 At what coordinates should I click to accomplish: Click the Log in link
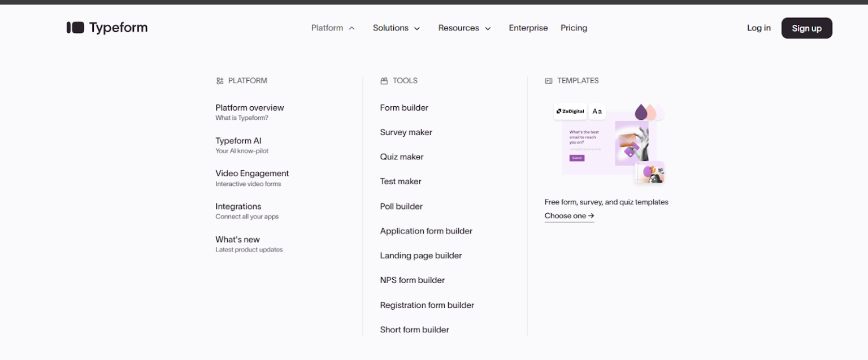click(758, 28)
